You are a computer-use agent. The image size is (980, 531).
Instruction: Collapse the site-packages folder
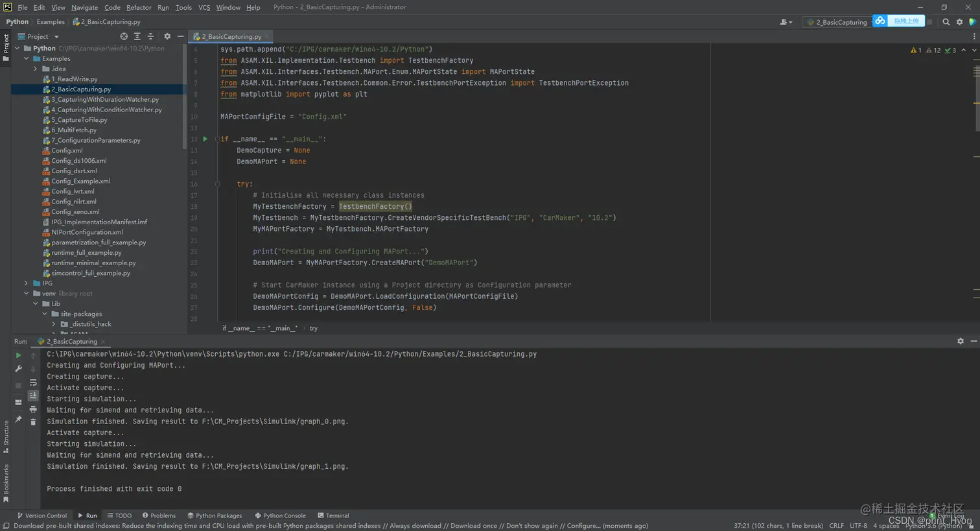click(x=45, y=314)
